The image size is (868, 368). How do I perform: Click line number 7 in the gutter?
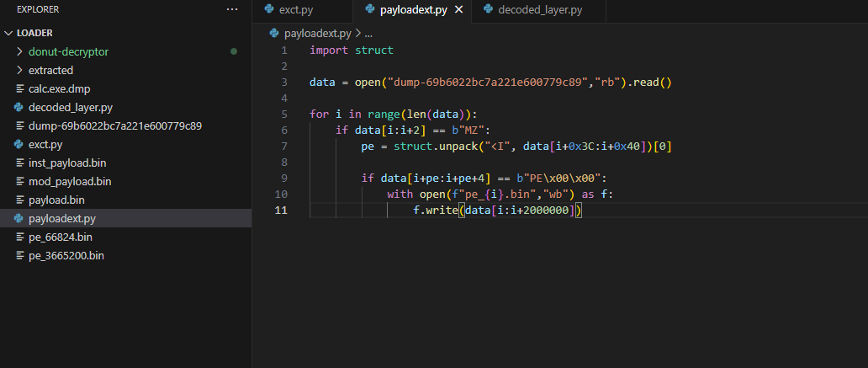pyautogui.click(x=284, y=146)
